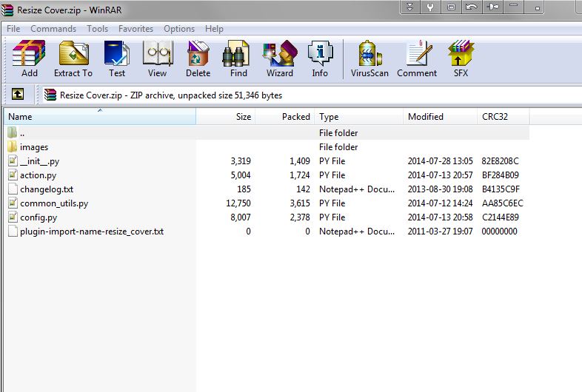Click the images folder icon

point(13,147)
